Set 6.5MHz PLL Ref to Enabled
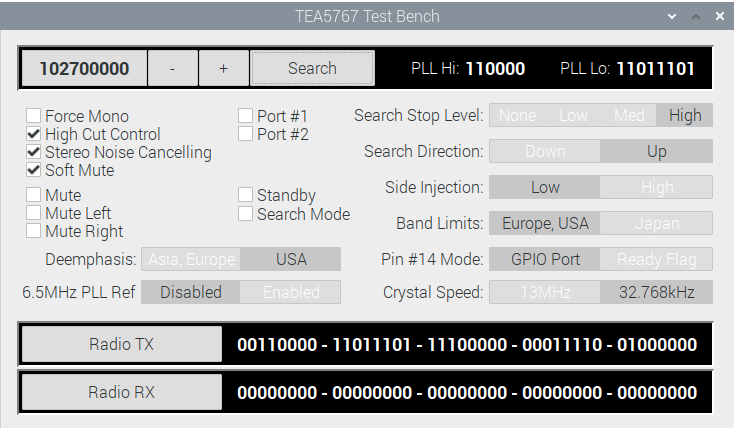 pyautogui.click(x=291, y=292)
